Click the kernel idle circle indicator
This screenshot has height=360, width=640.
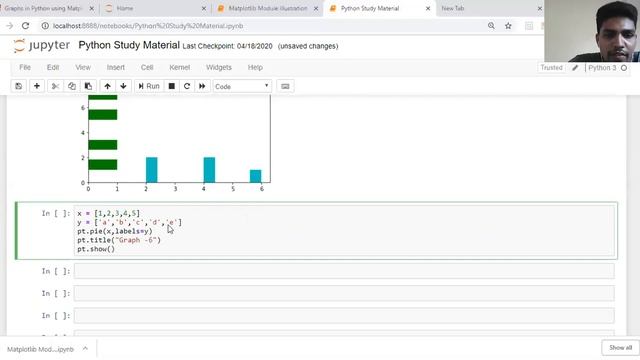click(624, 68)
